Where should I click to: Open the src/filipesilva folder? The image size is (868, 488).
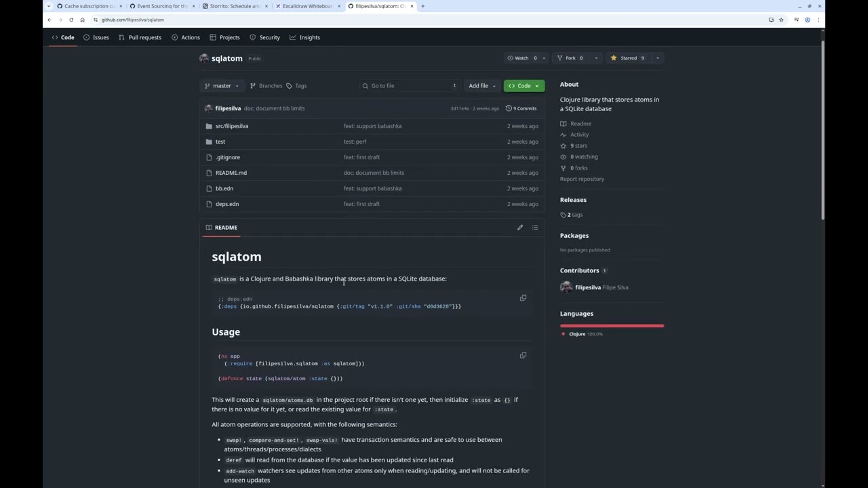232,126
